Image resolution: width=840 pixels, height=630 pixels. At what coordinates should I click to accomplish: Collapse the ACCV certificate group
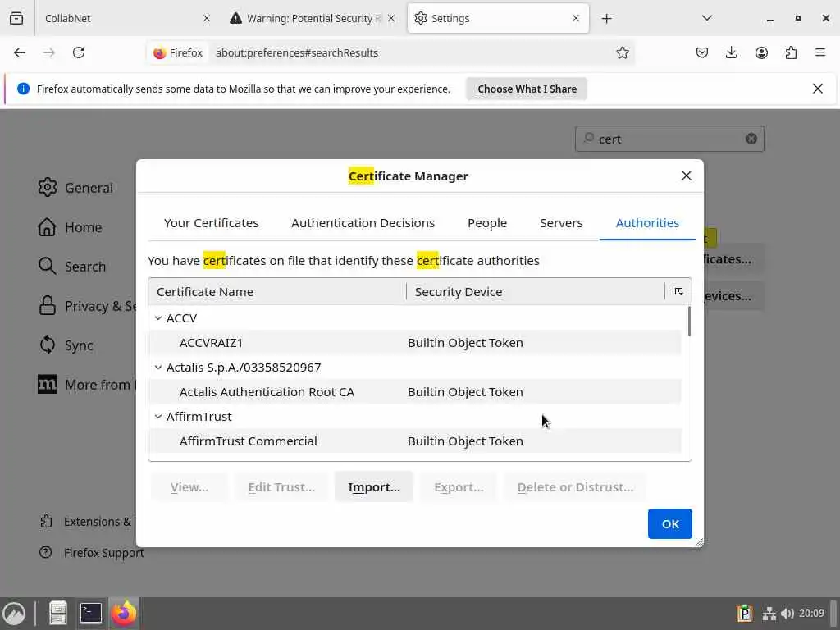158,318
